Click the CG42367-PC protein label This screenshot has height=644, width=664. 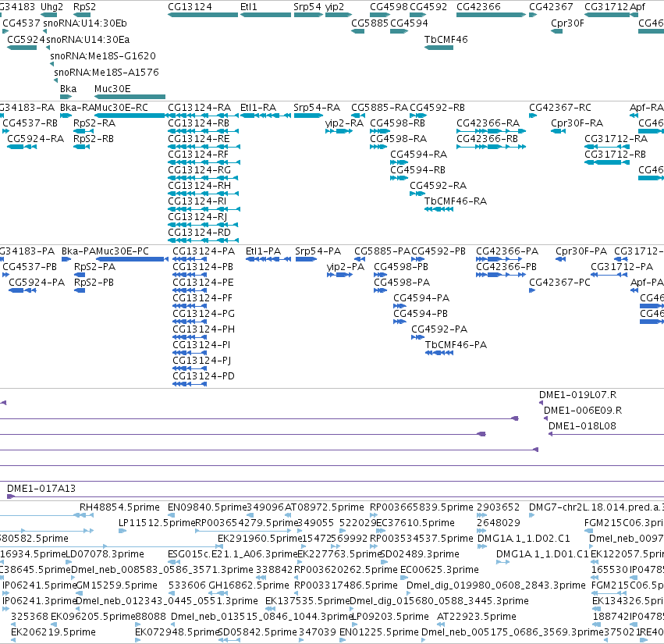coord(559,283)
